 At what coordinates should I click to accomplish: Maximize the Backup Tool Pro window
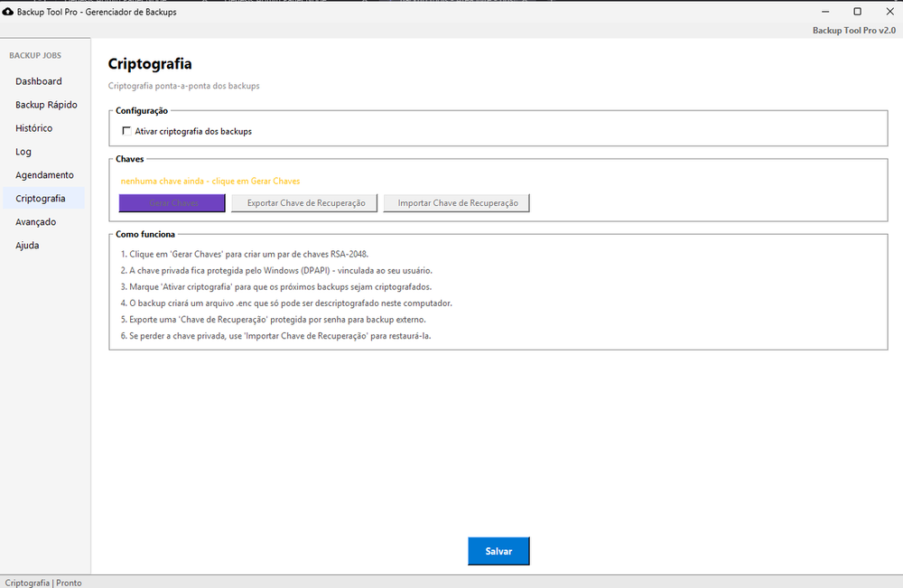[858, 12]
